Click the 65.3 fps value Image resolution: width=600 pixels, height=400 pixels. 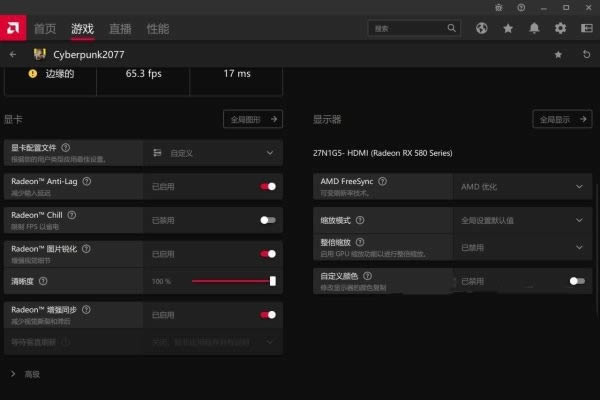click(x=143, y=73)
